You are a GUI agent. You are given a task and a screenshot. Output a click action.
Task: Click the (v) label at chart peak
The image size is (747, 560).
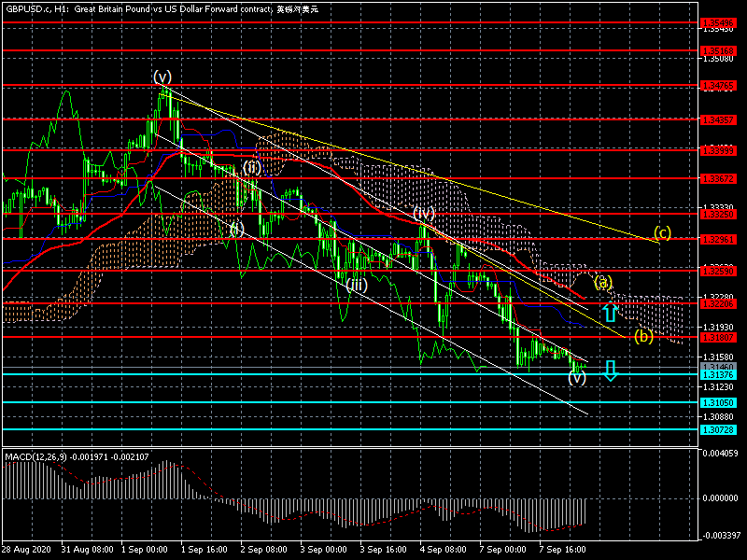[x=163, y=77]
